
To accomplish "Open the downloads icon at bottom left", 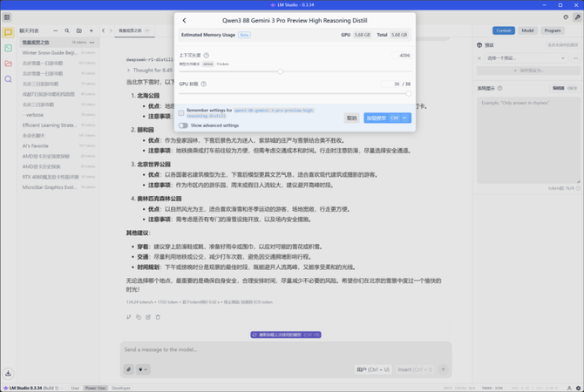I will (8, 374).
